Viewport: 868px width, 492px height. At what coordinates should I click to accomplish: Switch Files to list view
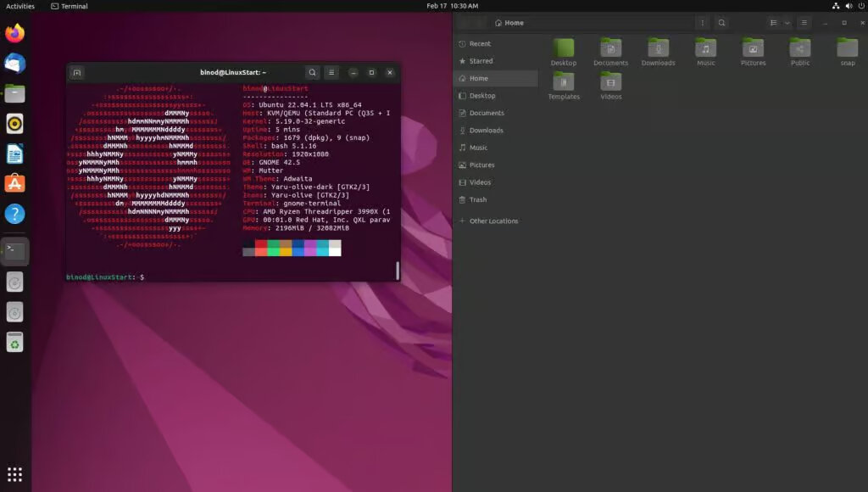773,23
